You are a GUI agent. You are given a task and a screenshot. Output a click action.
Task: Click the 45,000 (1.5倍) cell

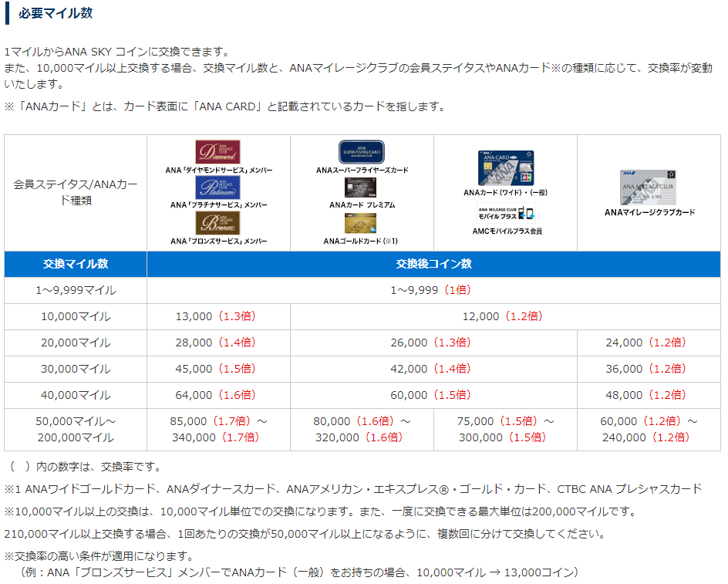pyautogui.click(x=218, y=370)
